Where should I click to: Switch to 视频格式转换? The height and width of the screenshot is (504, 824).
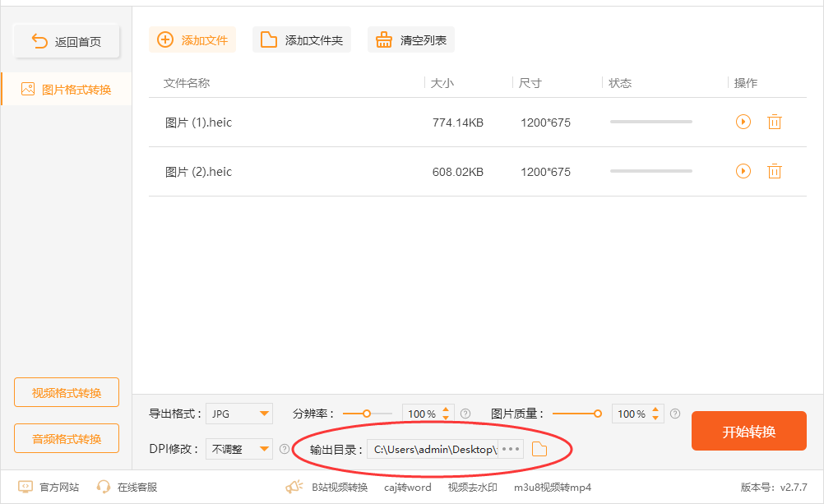point(67,392)
